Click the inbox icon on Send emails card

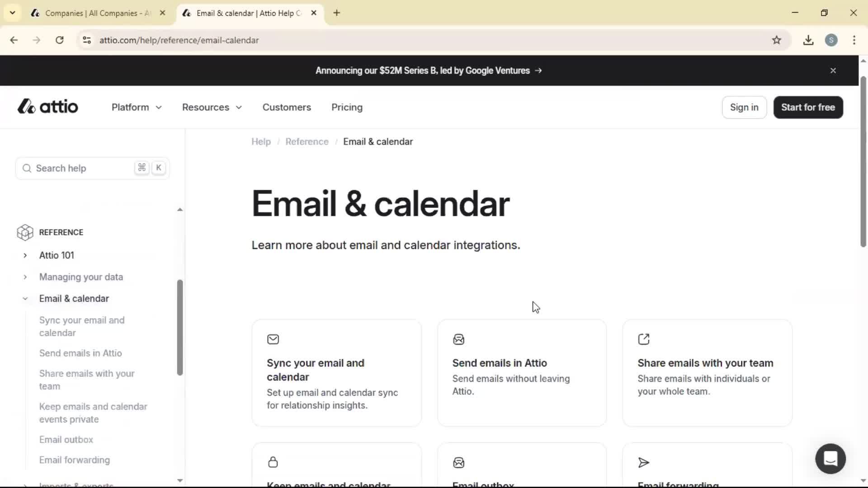(458, 339)
